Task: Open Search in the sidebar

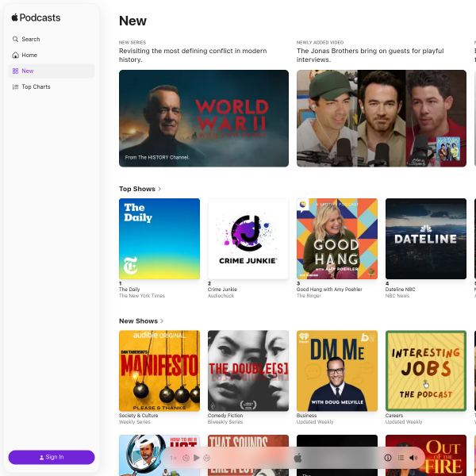Action: pyautogui.click(x=52, y=39)
